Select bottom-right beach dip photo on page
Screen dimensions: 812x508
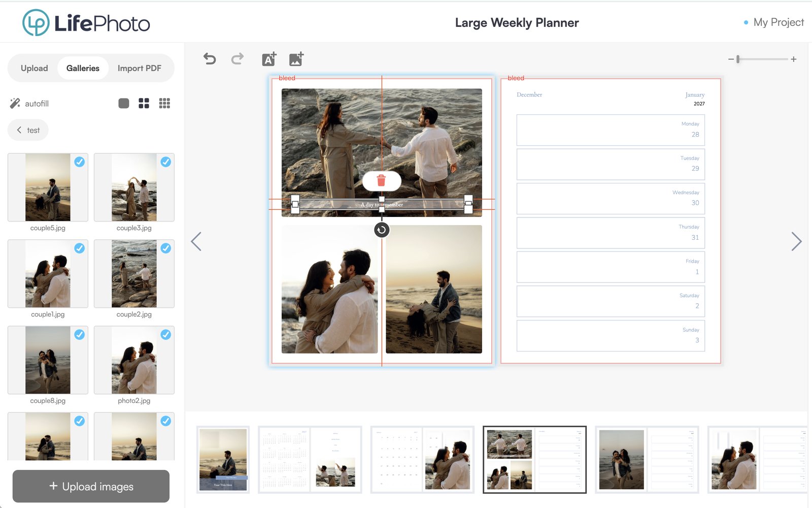(x=434, y=289)
